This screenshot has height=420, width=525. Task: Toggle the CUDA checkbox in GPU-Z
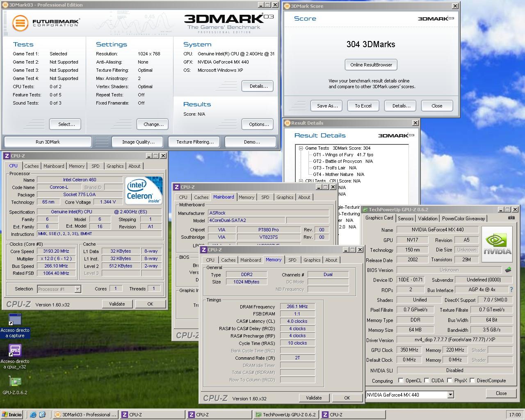(x=427, y=381)
